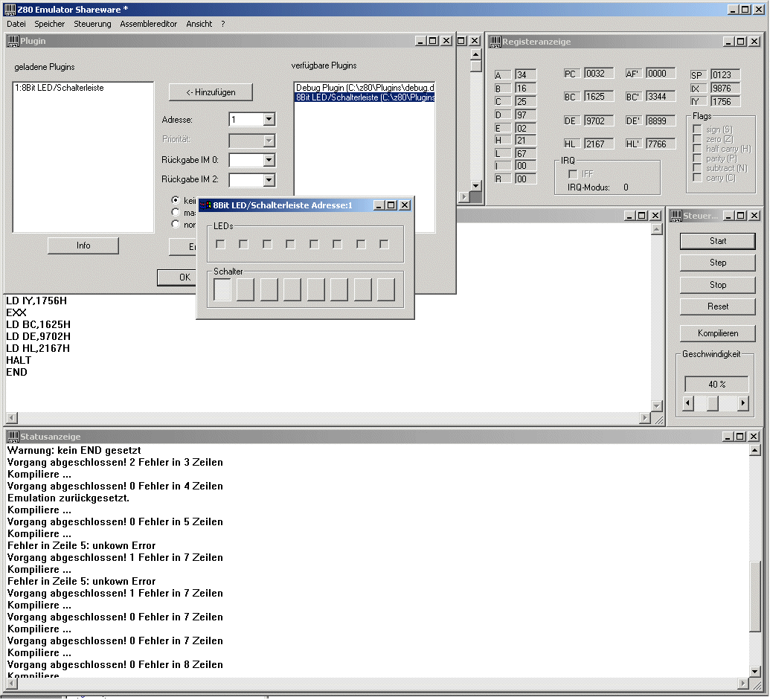Select '1:8Bit LED/Schalterleiste' in geladene Plugins

tap(60, 88)
